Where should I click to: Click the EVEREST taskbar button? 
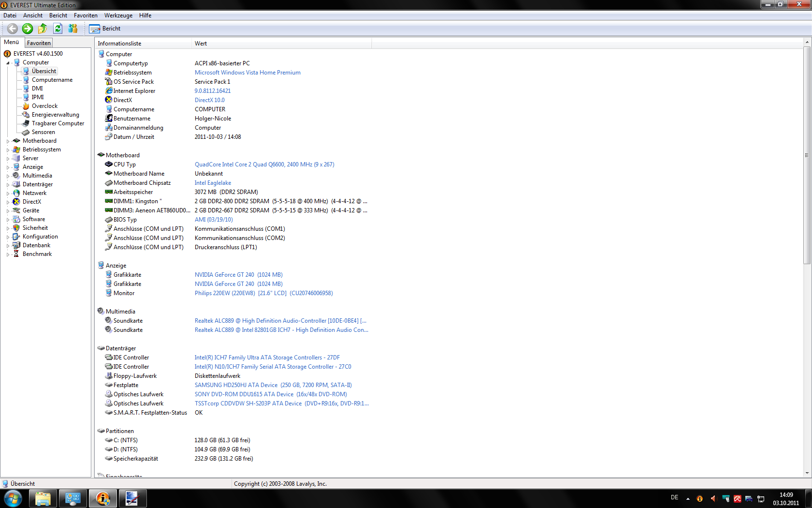tap(102, 498)
